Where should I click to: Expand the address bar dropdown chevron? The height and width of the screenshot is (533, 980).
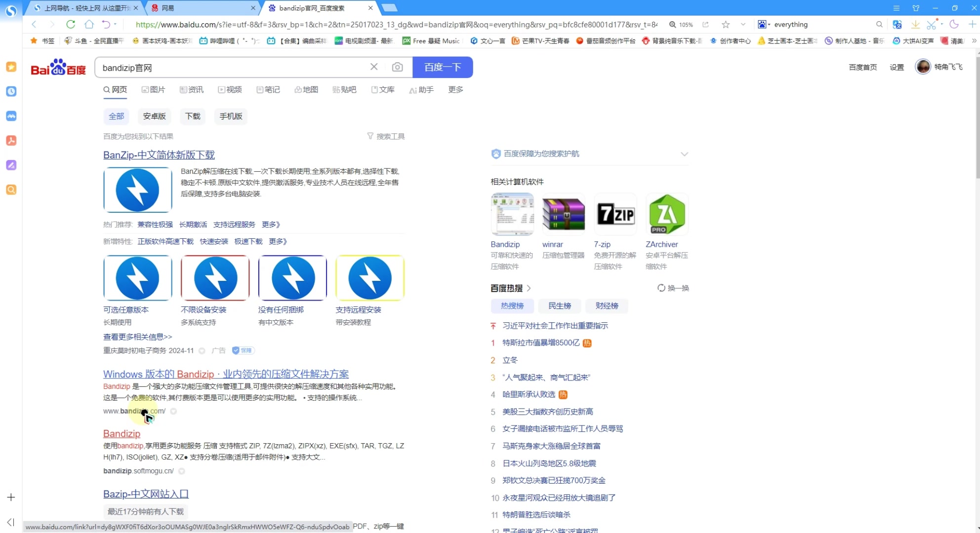coord(743,25)
